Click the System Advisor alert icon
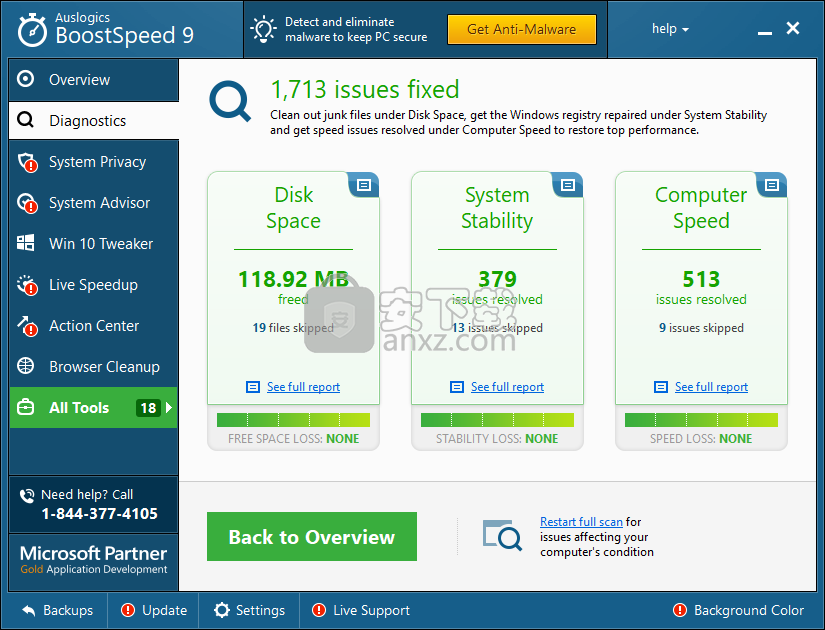825x630 pixels. tap(27, 203)
